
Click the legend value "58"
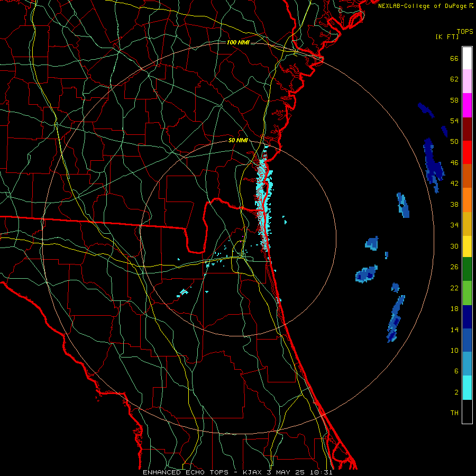pyautogui.click(x=454, y=100)
